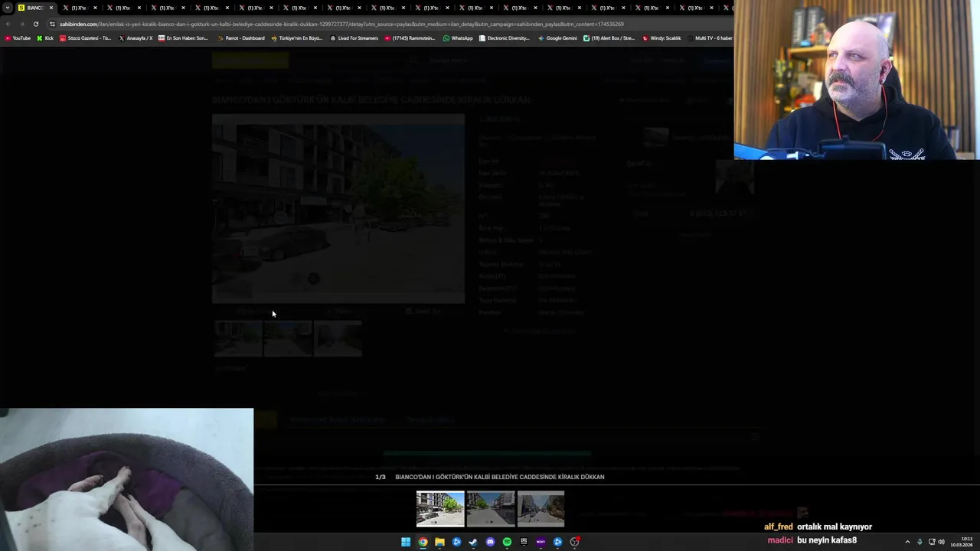
Task: Open Google Chrome from taskbar
Action: [x=423, y=542]
